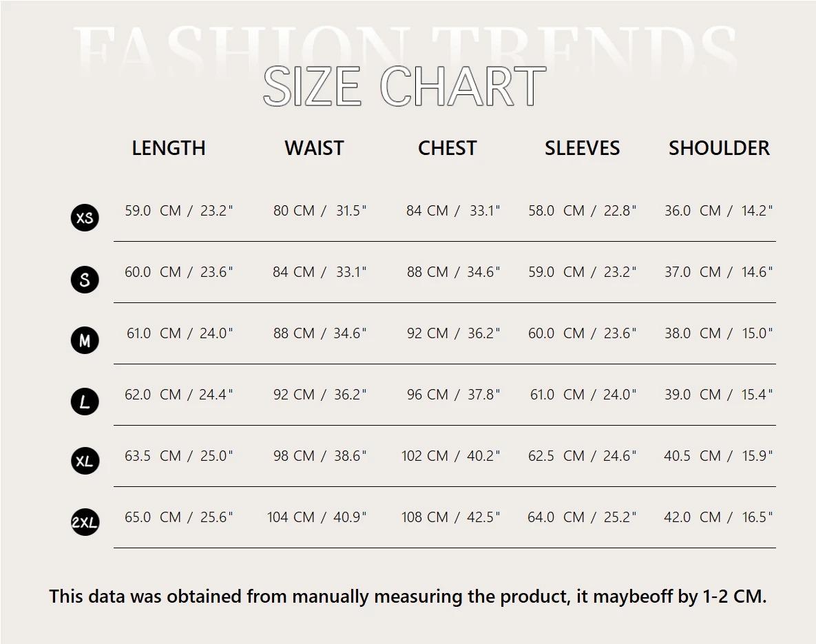Click XL chest value 102 CM
The width and height of the screenshot is (816, 644).
click(425, 456)
